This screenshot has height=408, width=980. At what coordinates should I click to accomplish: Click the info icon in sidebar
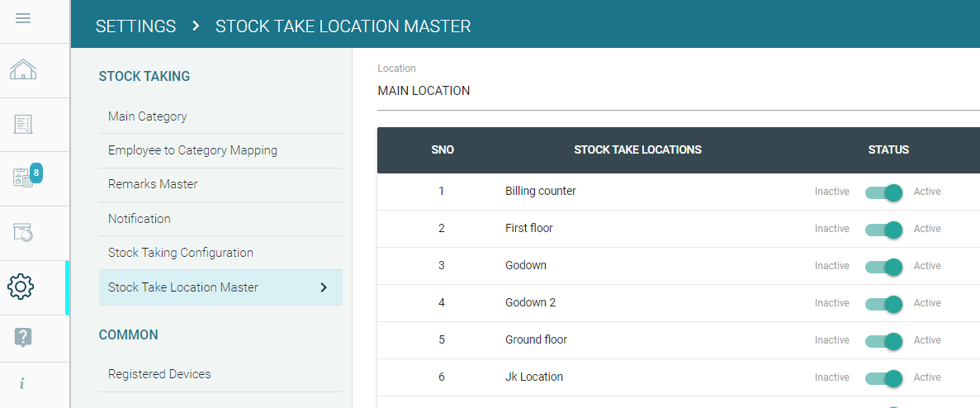click(22, 384)
